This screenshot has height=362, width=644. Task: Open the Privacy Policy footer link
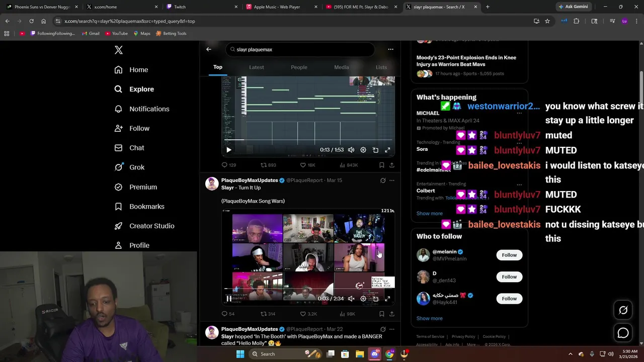click(463, 337)
